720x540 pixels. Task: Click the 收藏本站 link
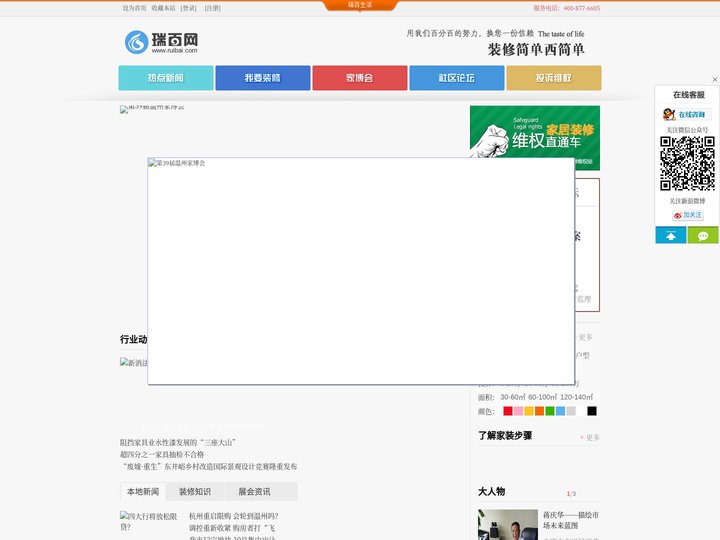pyautogui.click(x=163, y=8)
